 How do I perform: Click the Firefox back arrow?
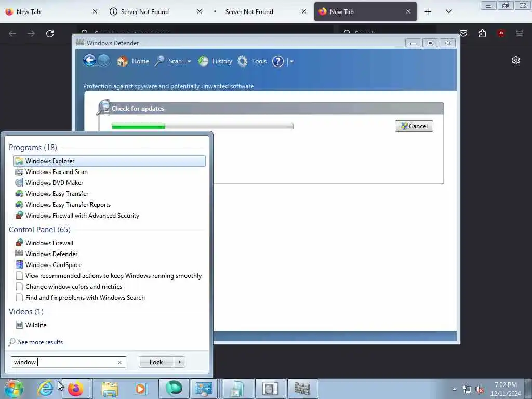pos(12,34)
